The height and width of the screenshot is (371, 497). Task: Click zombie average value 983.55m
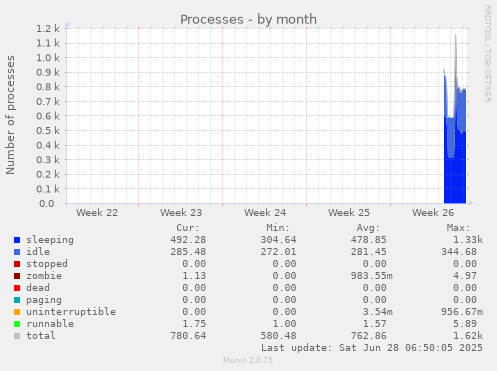(372, 276)
